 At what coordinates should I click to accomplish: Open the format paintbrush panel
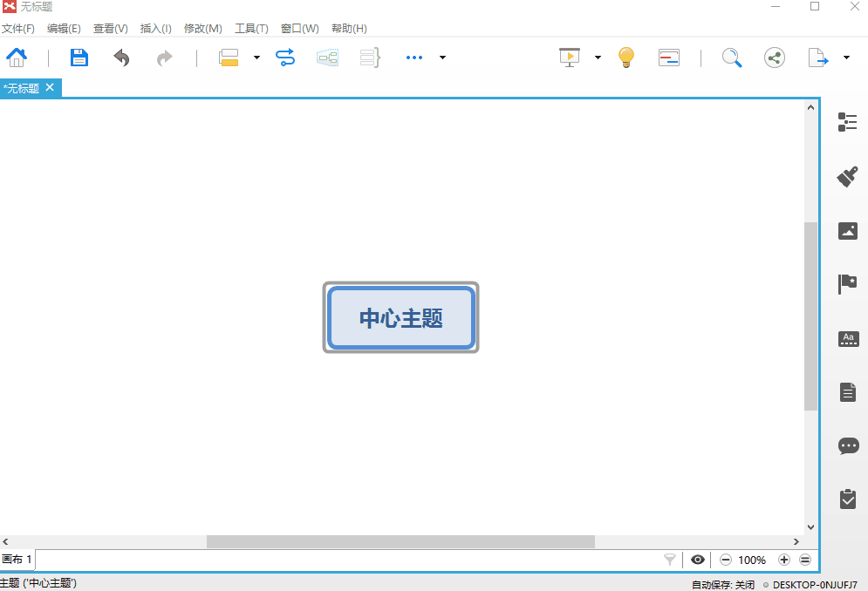coord(847,175)
